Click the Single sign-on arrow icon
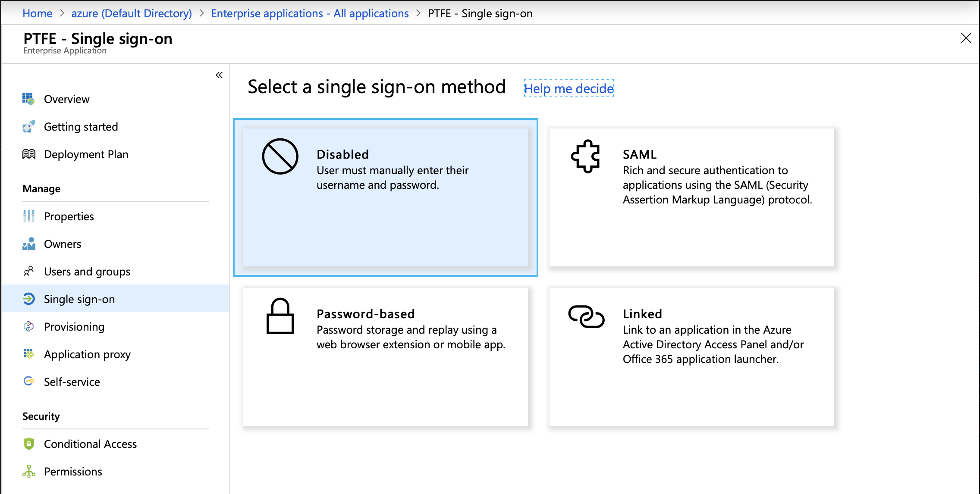The width and height of the screenshot is (980, 494). tap(28, 299)
